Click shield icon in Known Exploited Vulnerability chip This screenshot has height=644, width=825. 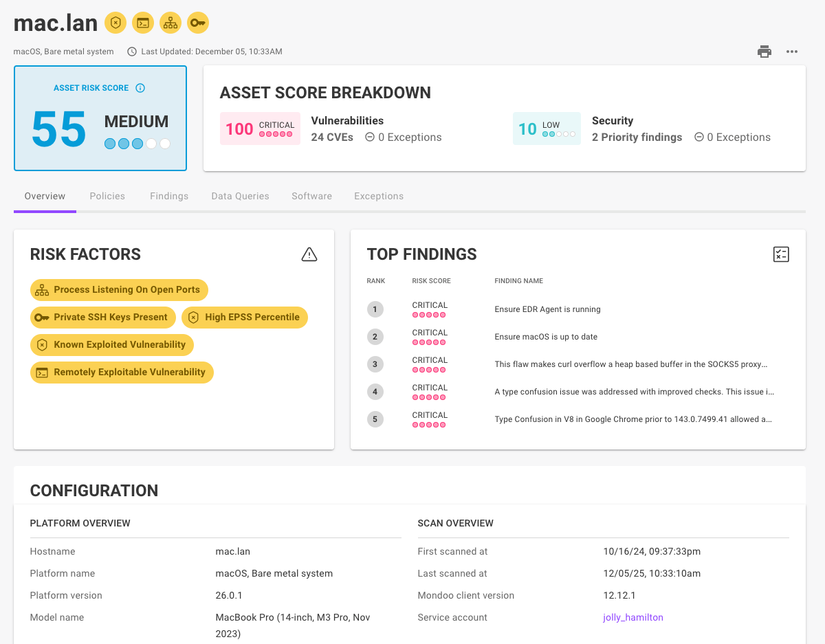(x=42, y=345)
